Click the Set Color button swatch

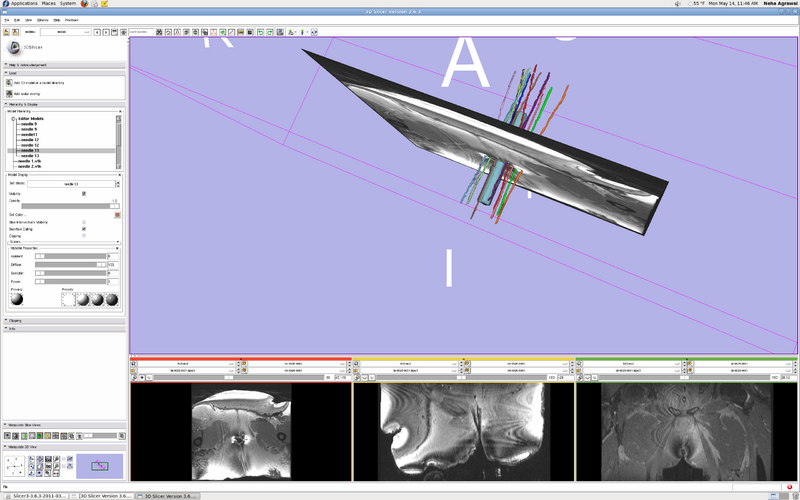click(x=116, y=214)
